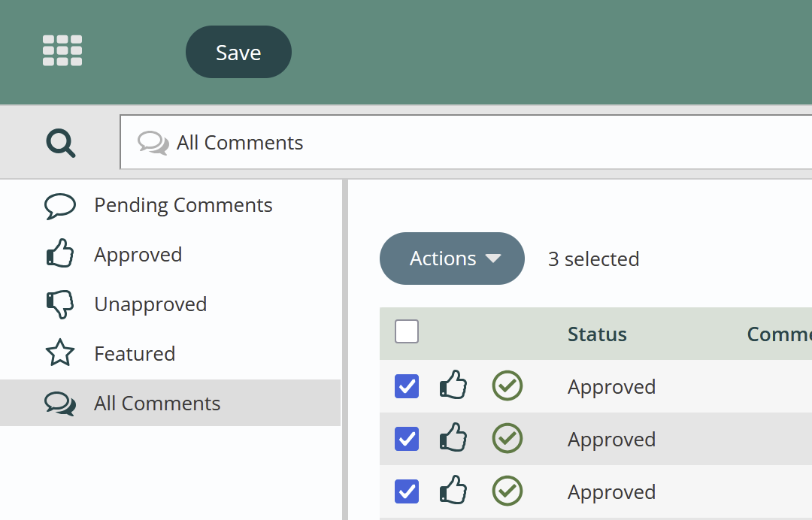Screen dimensions: 812x520
Task: Open the Featured comments filter
Action: 135,354
